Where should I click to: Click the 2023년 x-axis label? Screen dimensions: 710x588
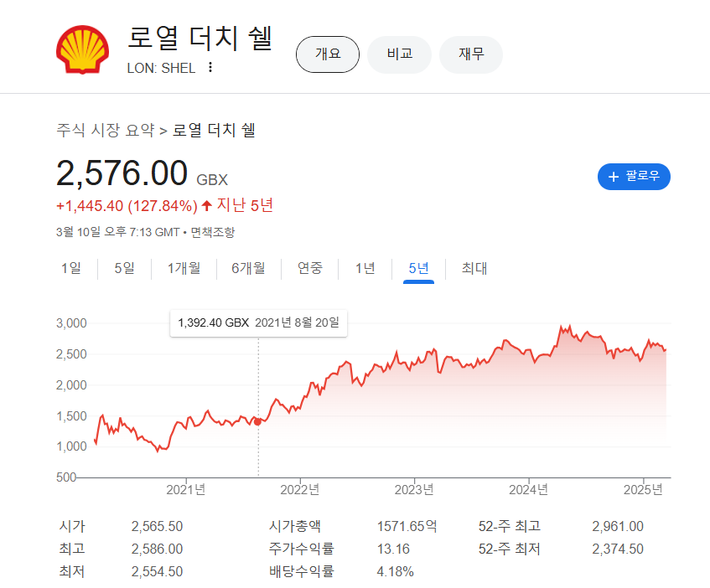[414, 490]
